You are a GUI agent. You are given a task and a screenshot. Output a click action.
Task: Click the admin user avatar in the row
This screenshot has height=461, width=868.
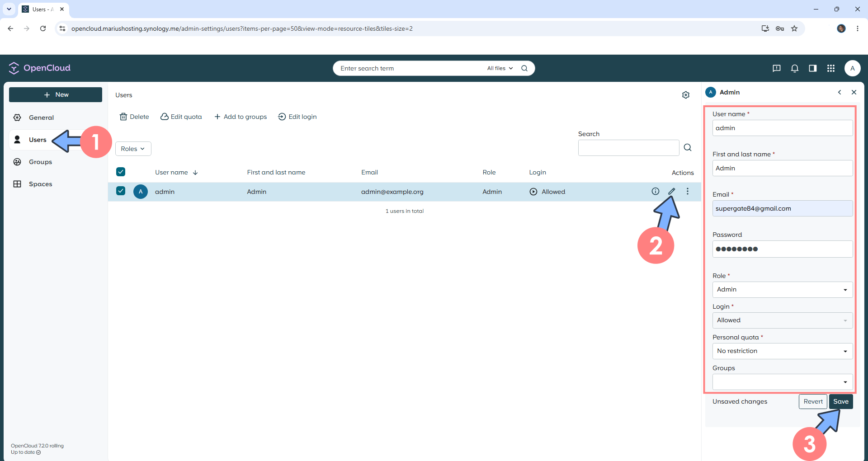[x=141, y=192]
